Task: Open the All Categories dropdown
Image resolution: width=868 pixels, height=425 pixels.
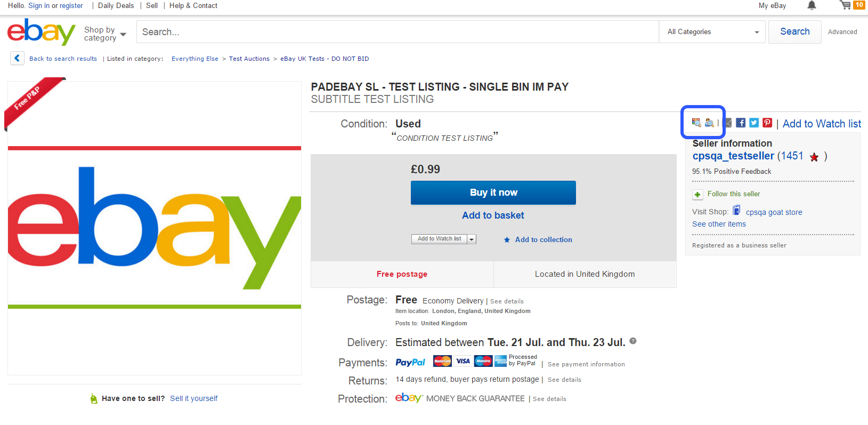Action: [x=712, y=31]
